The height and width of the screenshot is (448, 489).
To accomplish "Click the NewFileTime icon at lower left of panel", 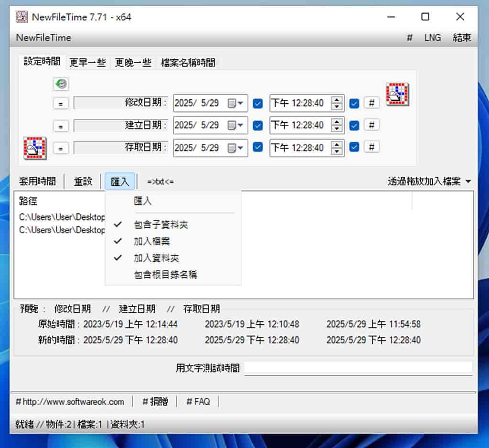I will pos(35,148).
